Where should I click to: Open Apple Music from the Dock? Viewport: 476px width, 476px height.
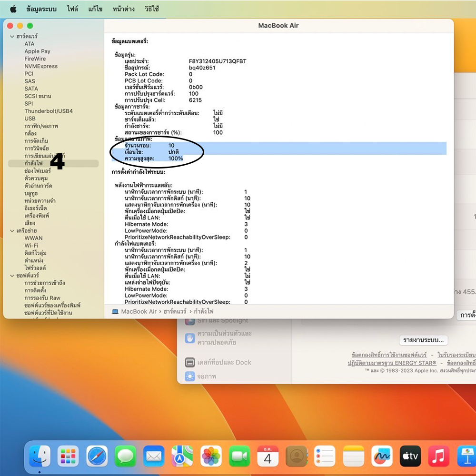[439, 456]
